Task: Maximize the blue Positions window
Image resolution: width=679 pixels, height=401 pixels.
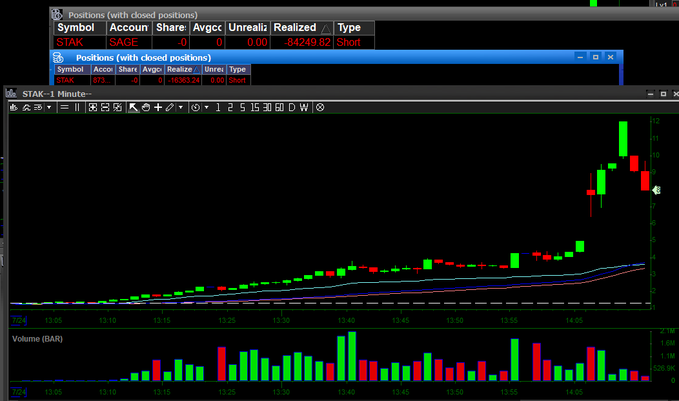Action: pyautogui.click(x=595, y=57)
